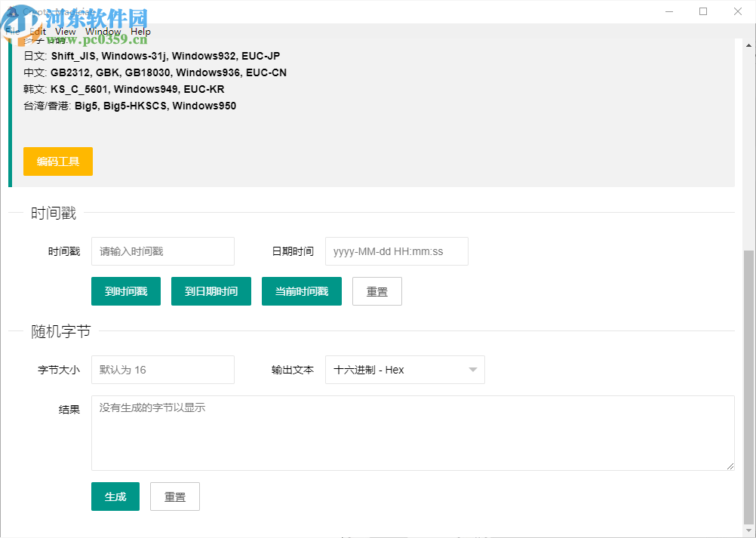Click the orange 编码工具 button
The image size is (756, 538).
tap(57, 161)
